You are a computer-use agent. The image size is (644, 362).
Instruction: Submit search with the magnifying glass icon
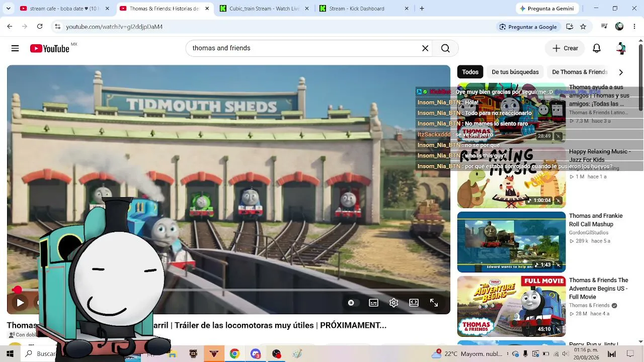(445, 48)
